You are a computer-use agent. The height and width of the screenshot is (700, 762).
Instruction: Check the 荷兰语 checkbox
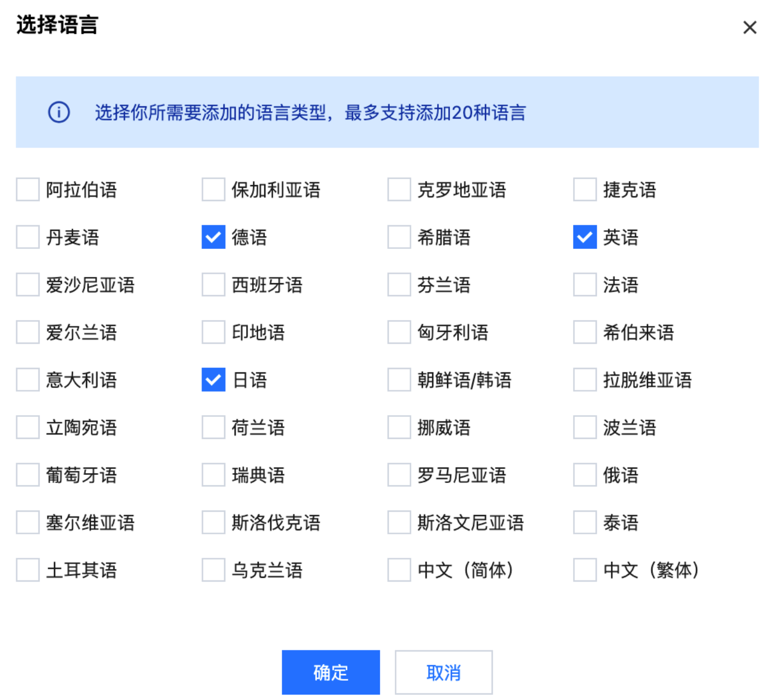click(214, 427)
